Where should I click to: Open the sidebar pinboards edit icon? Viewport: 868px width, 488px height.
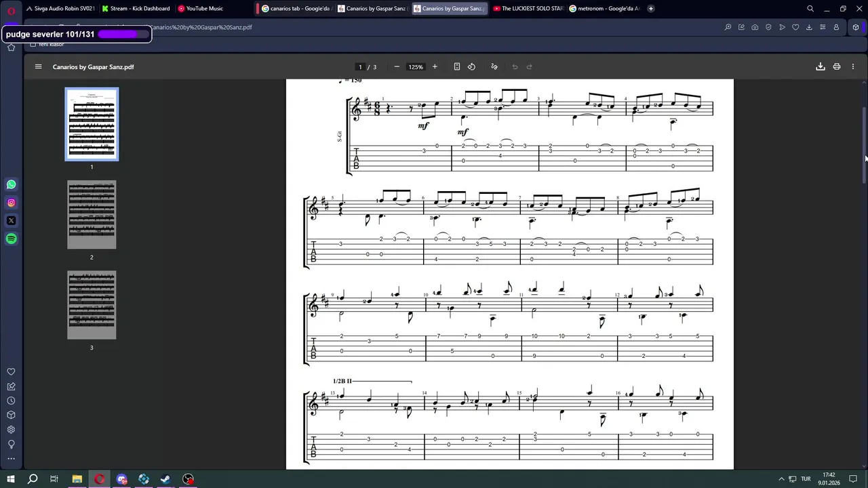11,386
